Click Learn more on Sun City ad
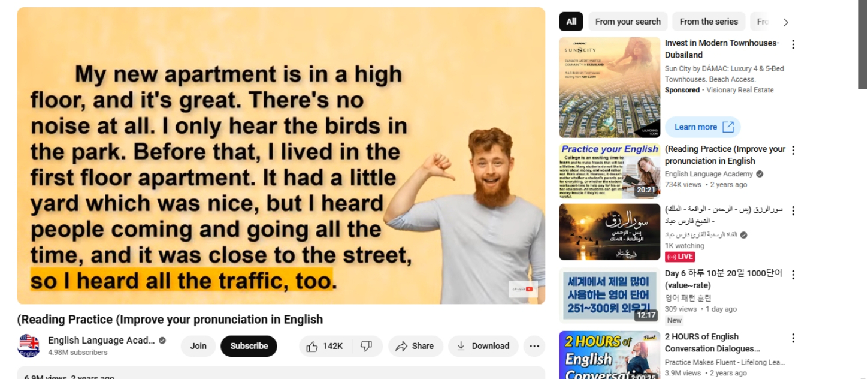Viewport: 868px width, 379px height. tap(703, 127)
